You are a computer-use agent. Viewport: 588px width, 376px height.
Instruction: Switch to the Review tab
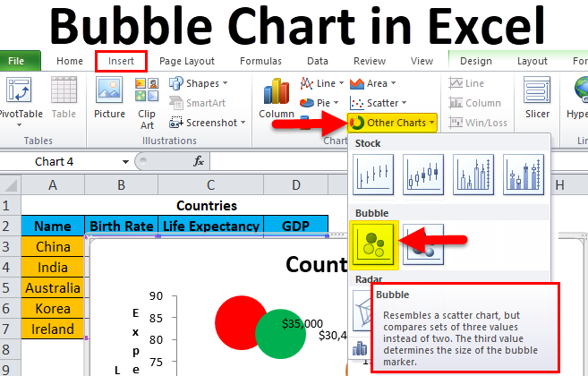click(x=370, y=61)
